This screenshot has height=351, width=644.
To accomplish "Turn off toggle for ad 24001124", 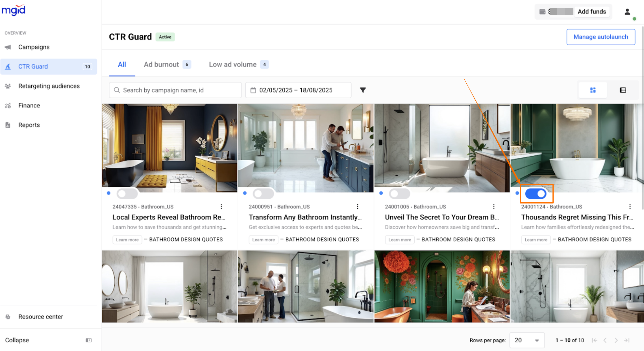I will pos(536,194).
